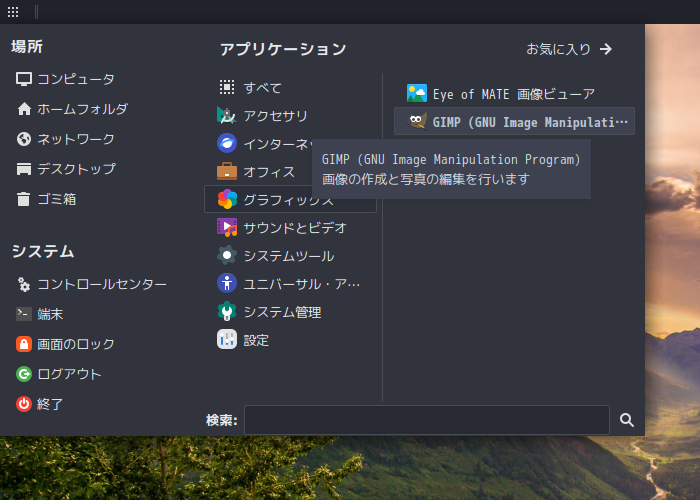Select the すべて label
The image size is (700, 500).
(x=262, y=88)
